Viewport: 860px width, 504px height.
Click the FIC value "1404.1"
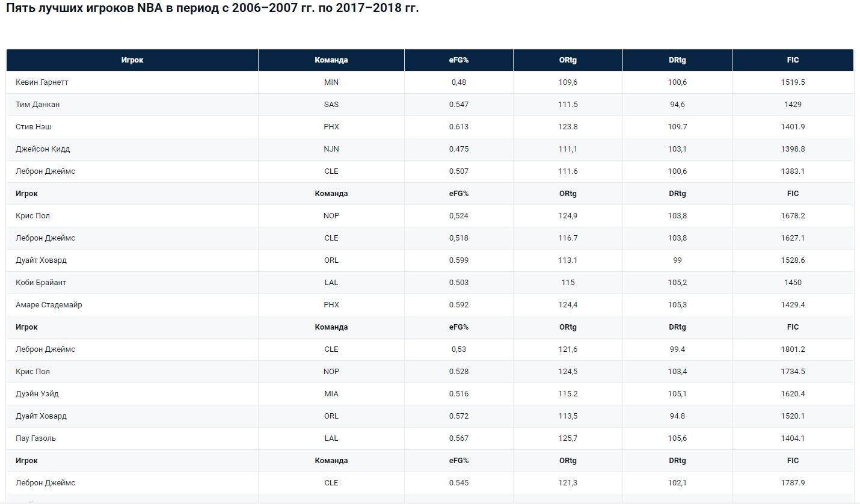(x=793, y=438)
